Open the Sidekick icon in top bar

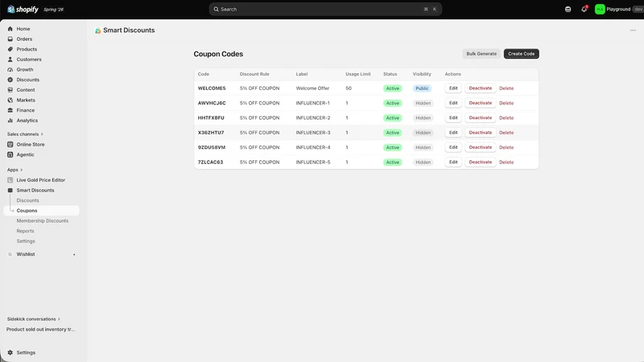point(568,9)
